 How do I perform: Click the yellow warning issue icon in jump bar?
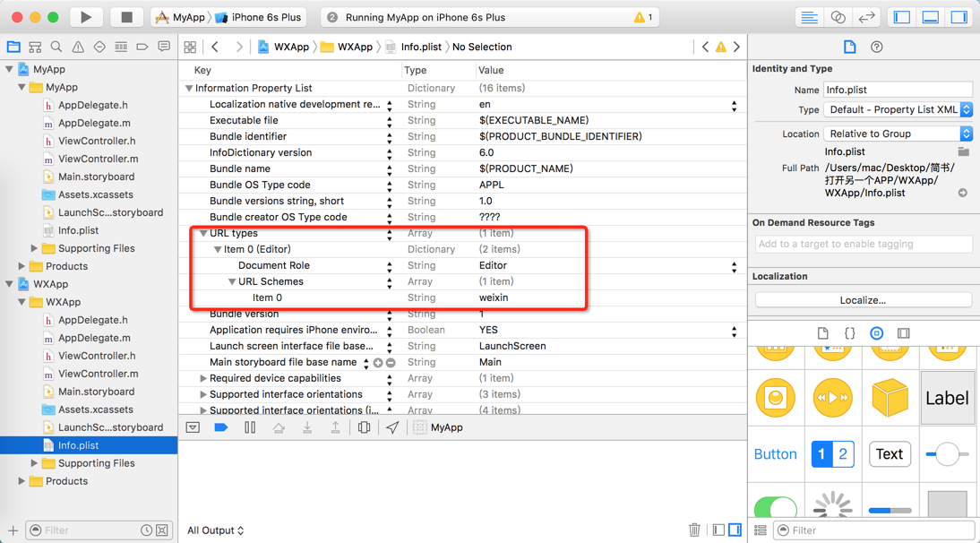pyautogui.click(x=720, y=47)
